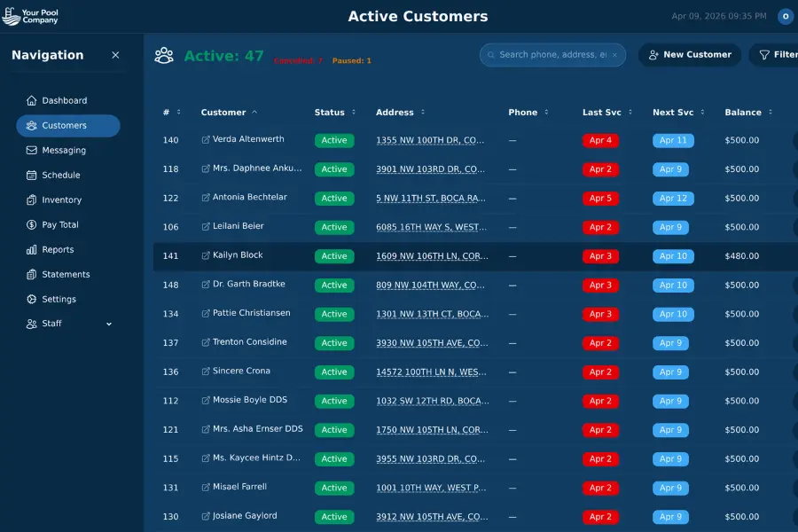Open edit icon for Pattie Christiansen

(206, 314)
